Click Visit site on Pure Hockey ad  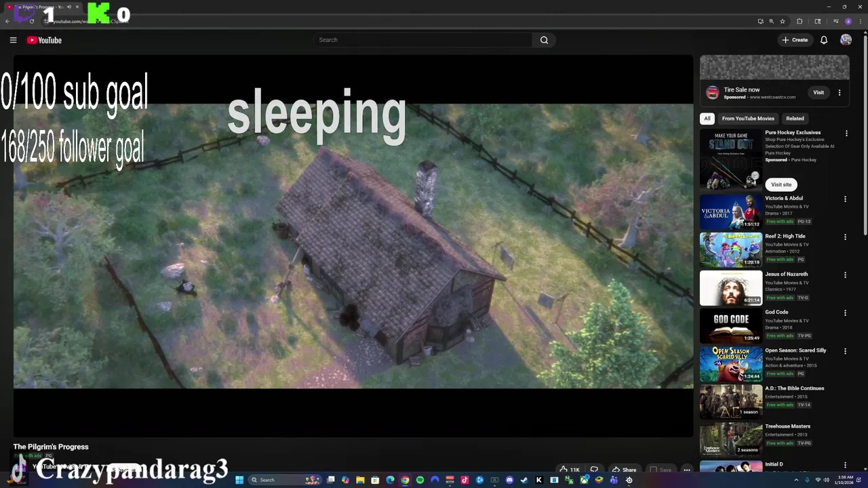click(x=781, y=184)
